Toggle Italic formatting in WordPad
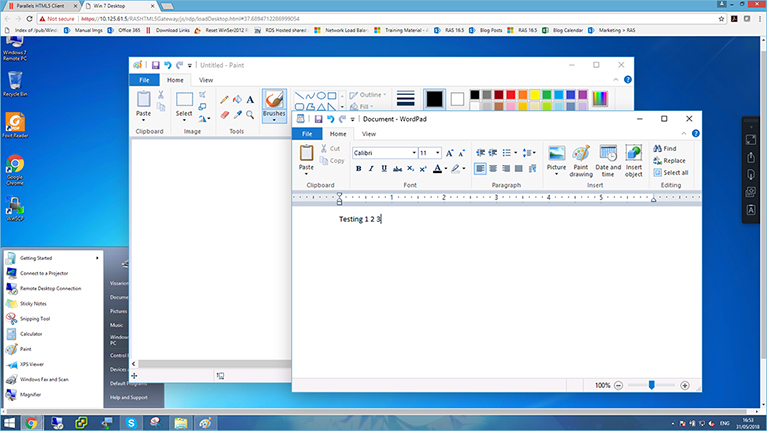Screen dimensions: 767x431 [x=371, y=169]
